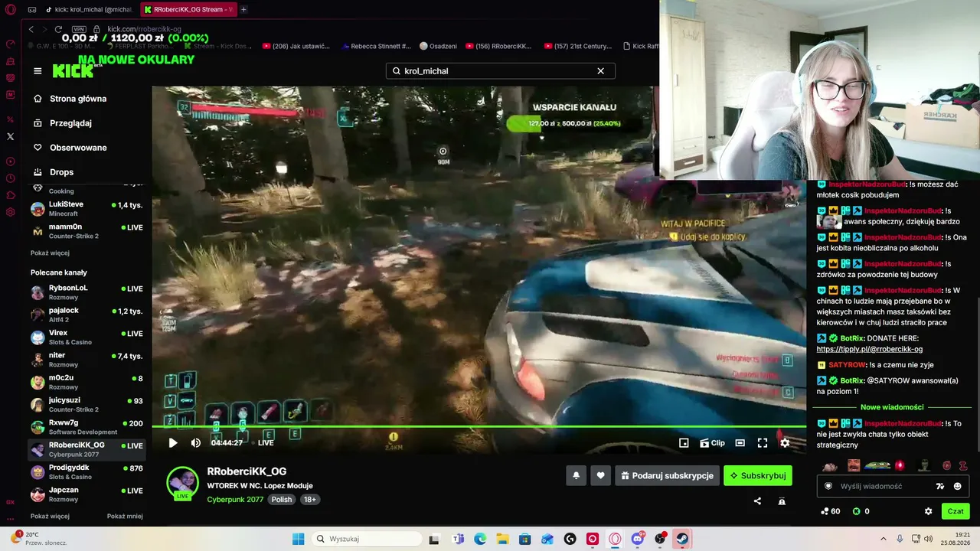Expand recommended list via bottom Pokaż więcej

[x=50, y=516]
